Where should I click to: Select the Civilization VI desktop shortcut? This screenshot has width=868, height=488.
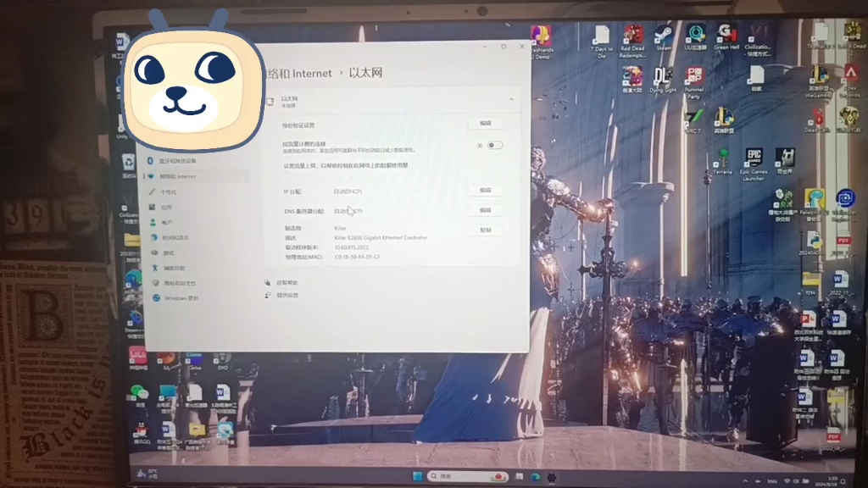pyautogui.click(x=757, y=42)
